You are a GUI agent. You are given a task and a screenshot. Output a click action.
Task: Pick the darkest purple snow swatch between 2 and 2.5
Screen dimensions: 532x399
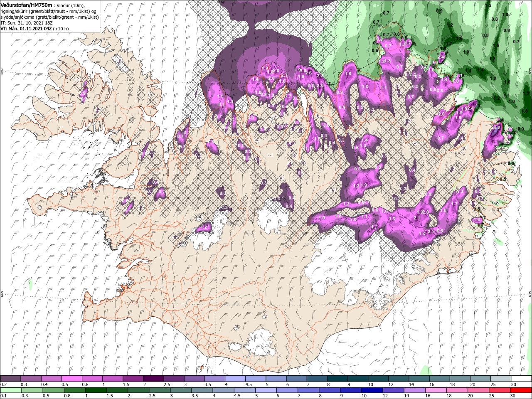click(x=153, y=379)
